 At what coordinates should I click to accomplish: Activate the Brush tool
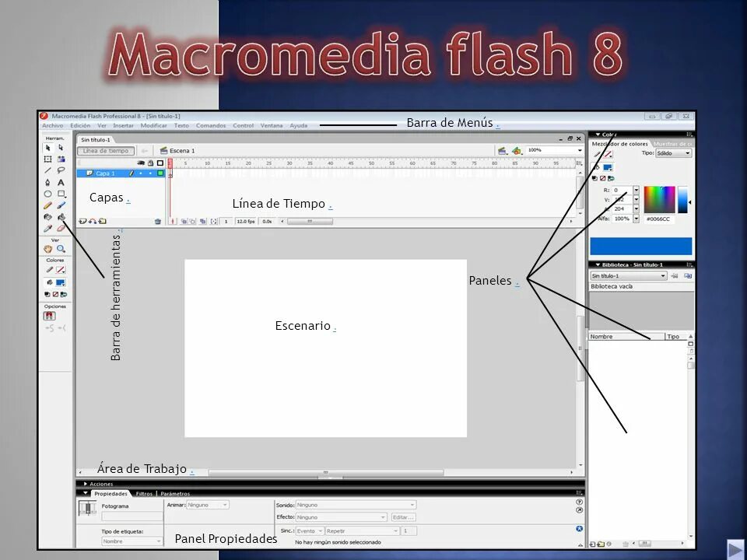tap(61, 205)
